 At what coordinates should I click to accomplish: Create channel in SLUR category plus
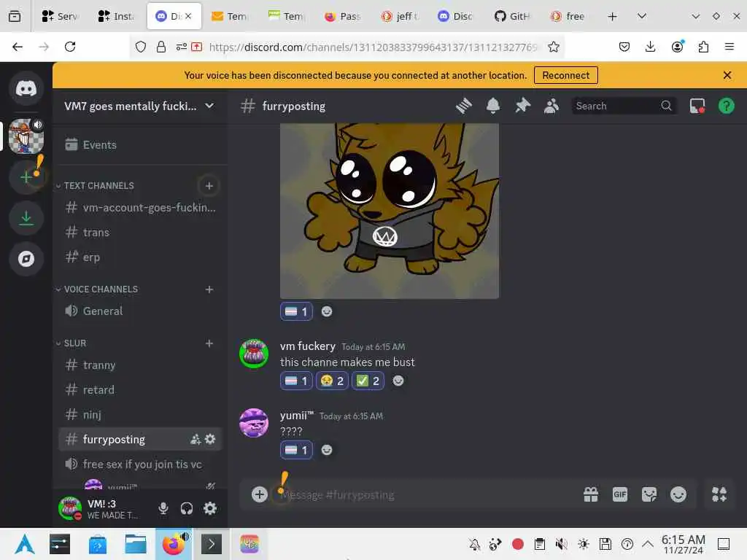tap(209, 343)
